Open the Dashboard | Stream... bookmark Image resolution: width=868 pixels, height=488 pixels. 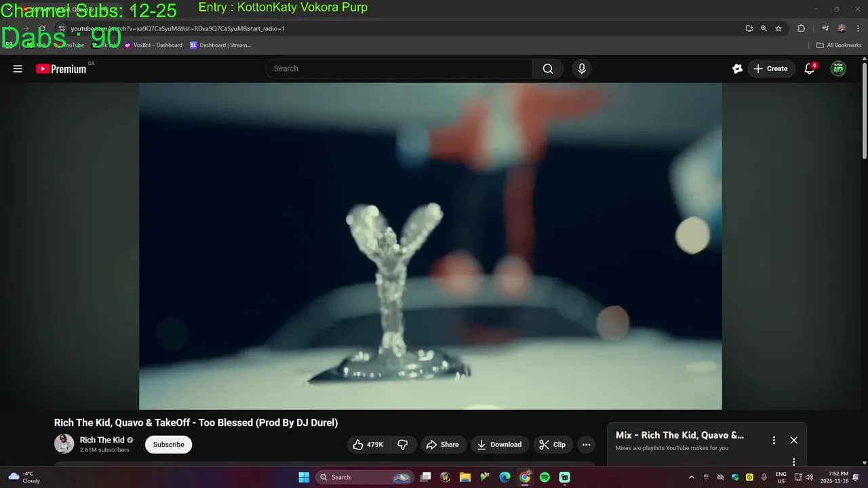(x=220, y=45)
